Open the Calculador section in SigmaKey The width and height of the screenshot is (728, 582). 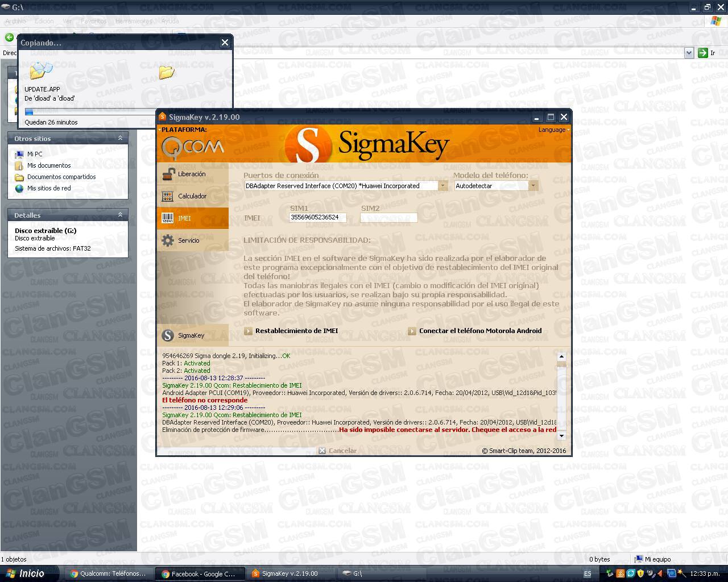click(x=193, y=196)
